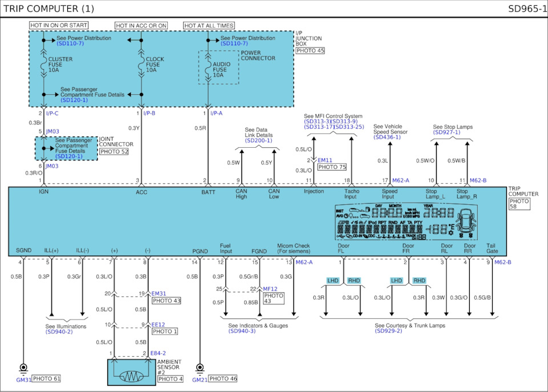548x392 pixels.
Task: Click the car door status icon in display
Action: click(467, 222)
